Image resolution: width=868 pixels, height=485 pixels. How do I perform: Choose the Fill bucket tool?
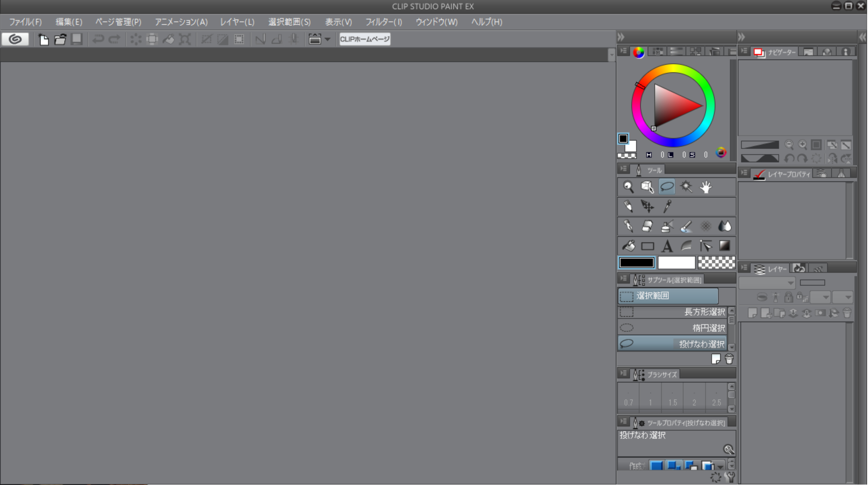point(628,246)
